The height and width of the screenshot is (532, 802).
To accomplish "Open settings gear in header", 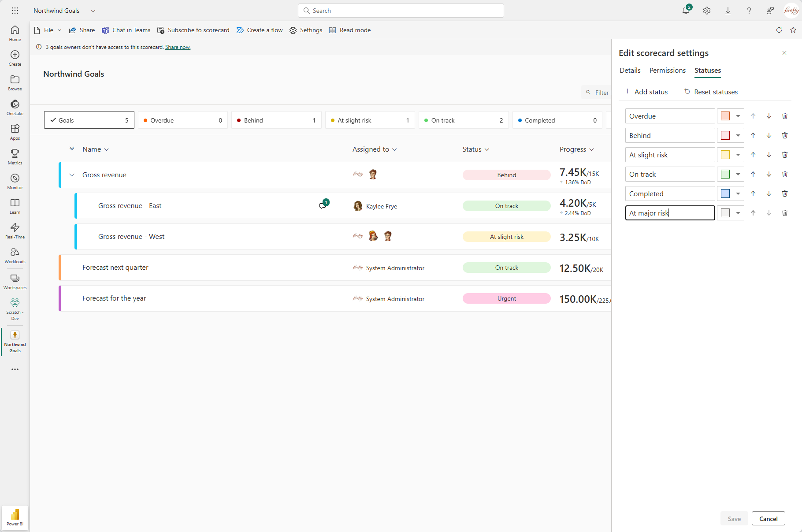I will pos(707,11).
